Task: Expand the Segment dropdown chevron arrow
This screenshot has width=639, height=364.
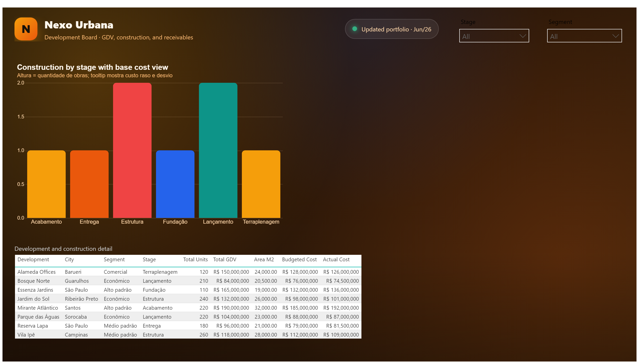Action: point(615,36)
